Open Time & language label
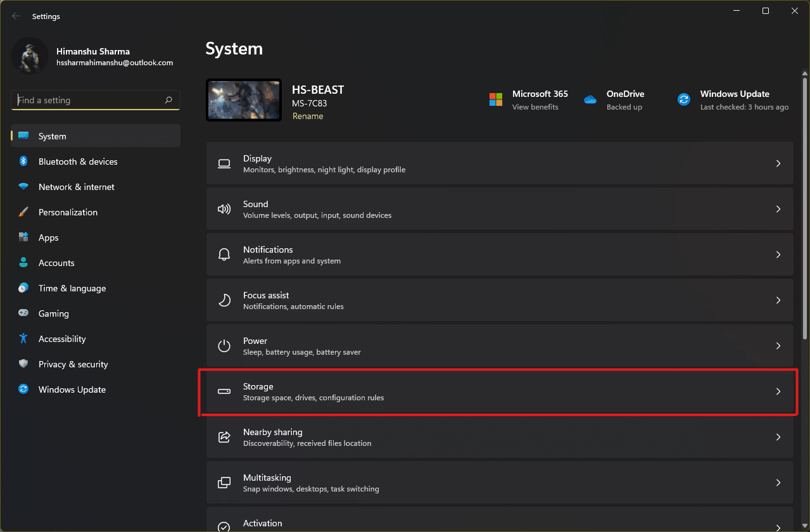This screenshot has height=532, width=810. click(72, 288)
